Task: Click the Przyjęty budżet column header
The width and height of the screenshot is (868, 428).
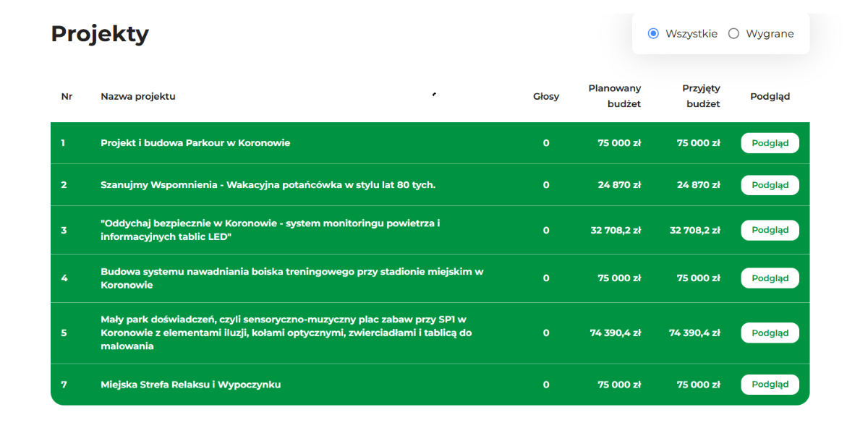Action: 701,96
